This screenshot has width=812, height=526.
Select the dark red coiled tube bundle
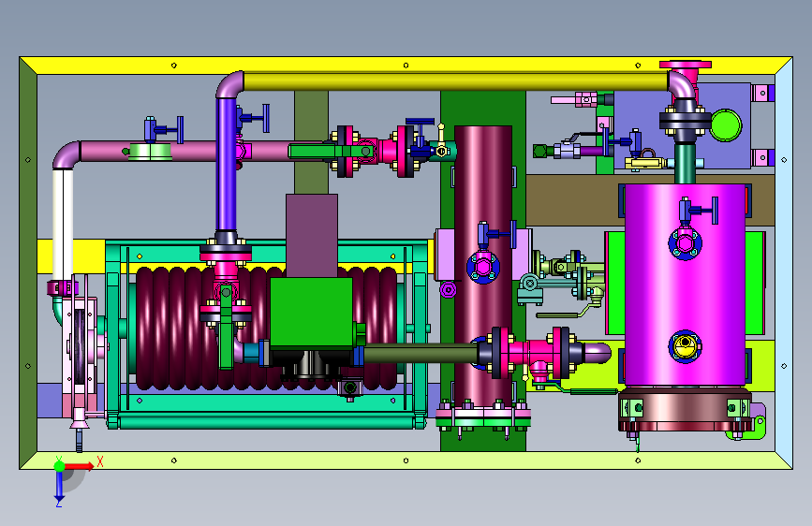(x=266, y=329)
